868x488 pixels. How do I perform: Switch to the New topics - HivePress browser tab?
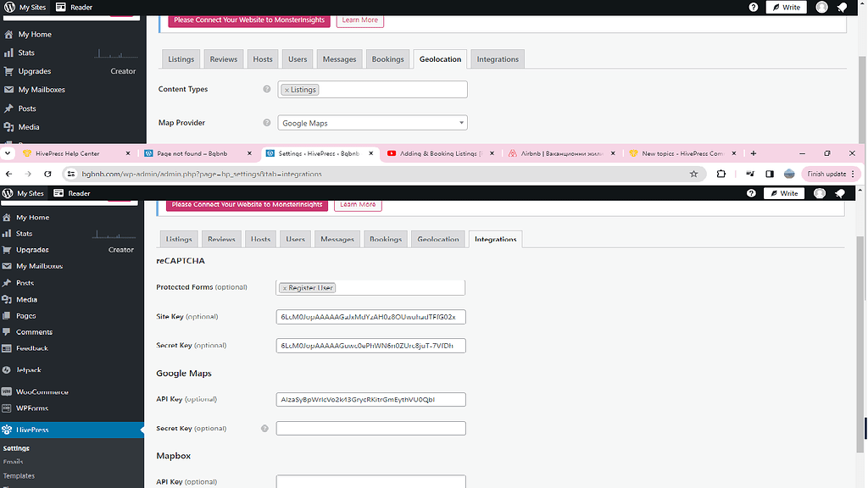point(683,153)
